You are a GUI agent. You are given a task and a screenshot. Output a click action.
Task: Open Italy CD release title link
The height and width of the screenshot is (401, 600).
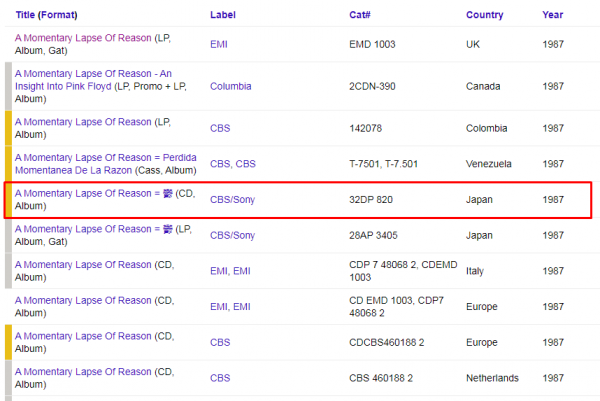coord(83,264)
